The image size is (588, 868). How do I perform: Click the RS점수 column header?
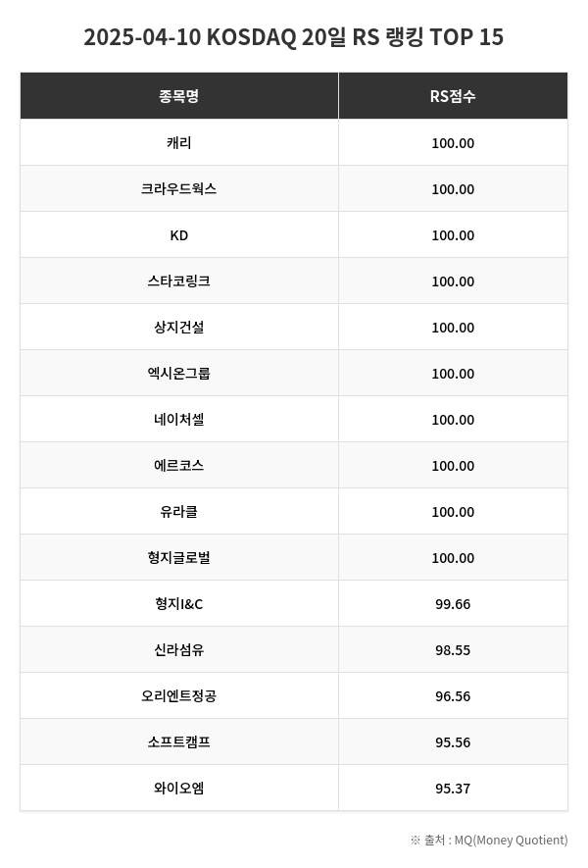point(453,96)
